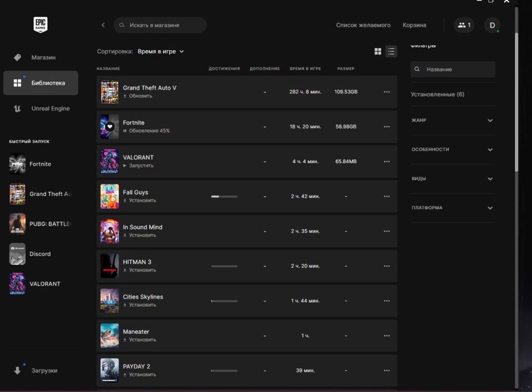532x392 pixels.
Task: Click the Epic Games logo
Action: point(40,25)
